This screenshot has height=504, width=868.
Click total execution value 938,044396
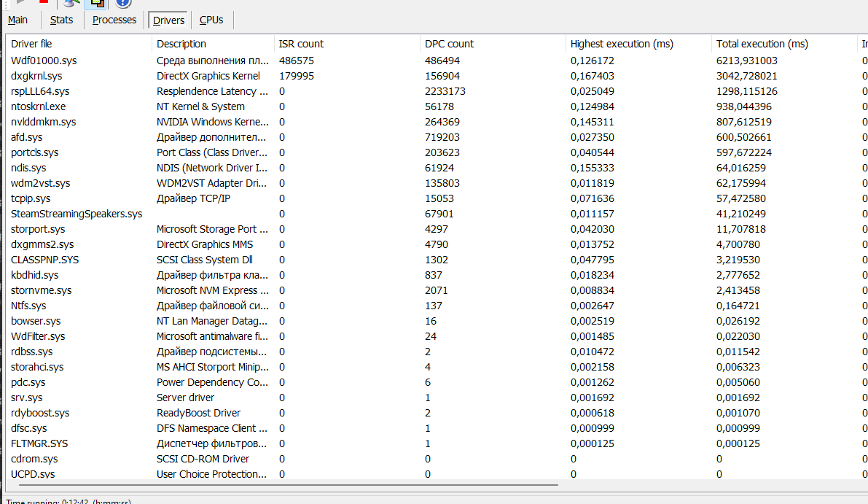tap(744, 106)
